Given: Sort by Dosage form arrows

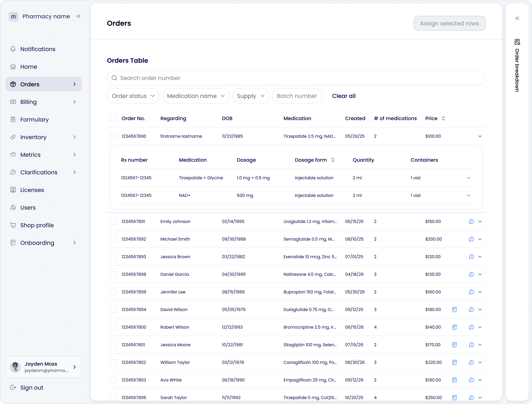Looking at the screenshot, I should (x=333, y=160).
